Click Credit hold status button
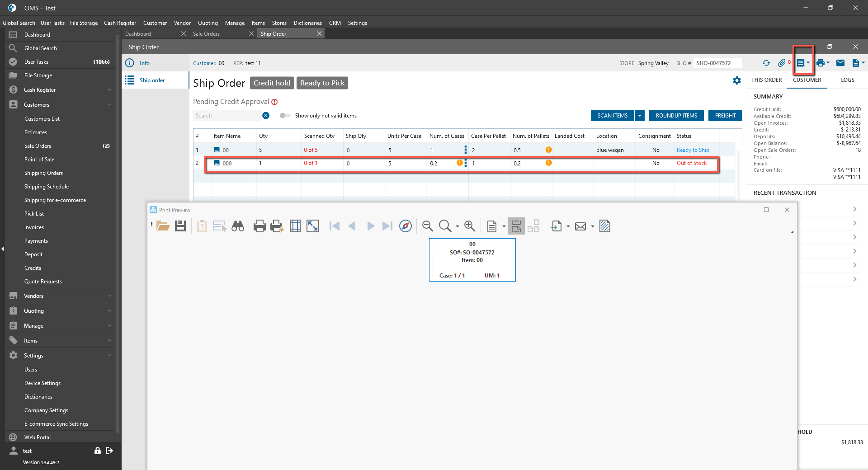 point(272,83)
